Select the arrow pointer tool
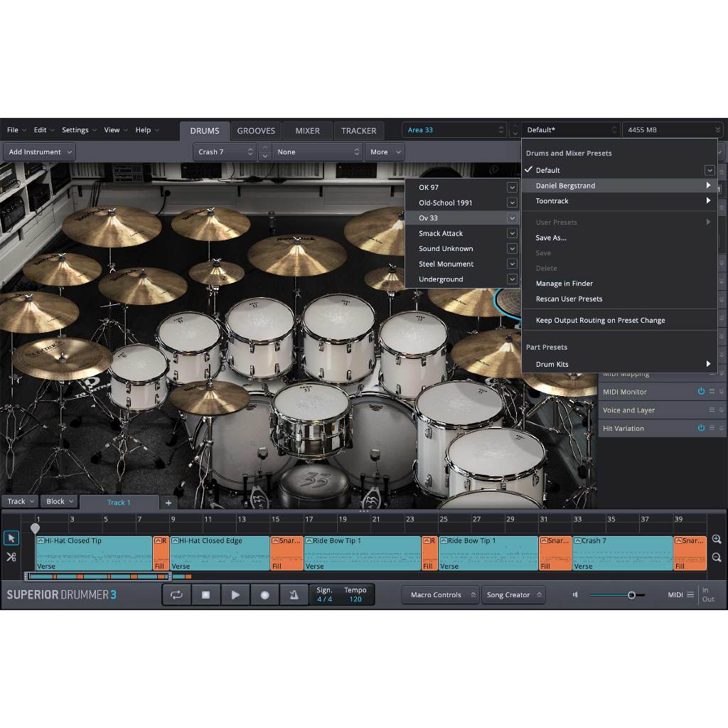728x728 pixels. [x=11, y=538]
